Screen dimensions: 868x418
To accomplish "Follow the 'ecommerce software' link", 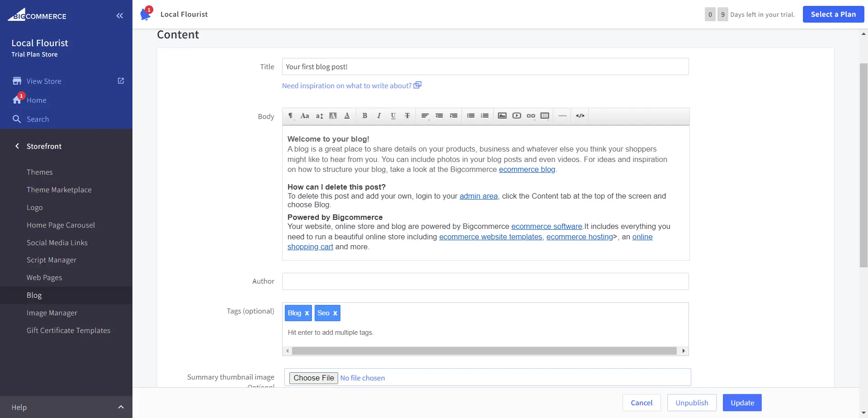I will coord(547,227).
